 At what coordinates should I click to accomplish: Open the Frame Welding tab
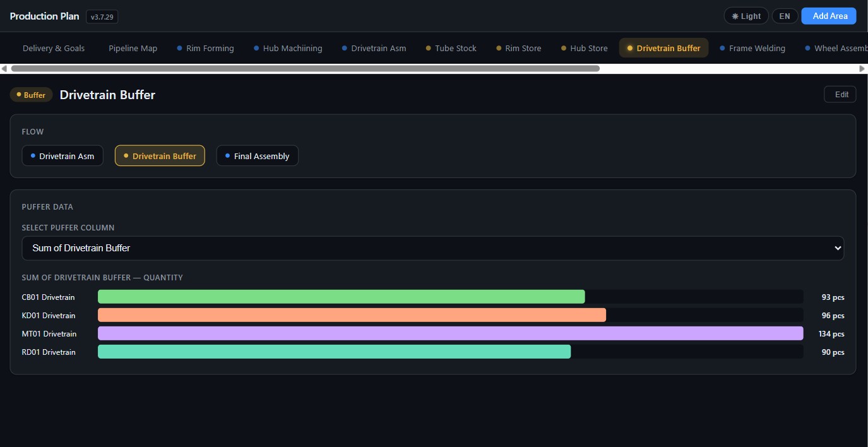(x=752, y=48)
